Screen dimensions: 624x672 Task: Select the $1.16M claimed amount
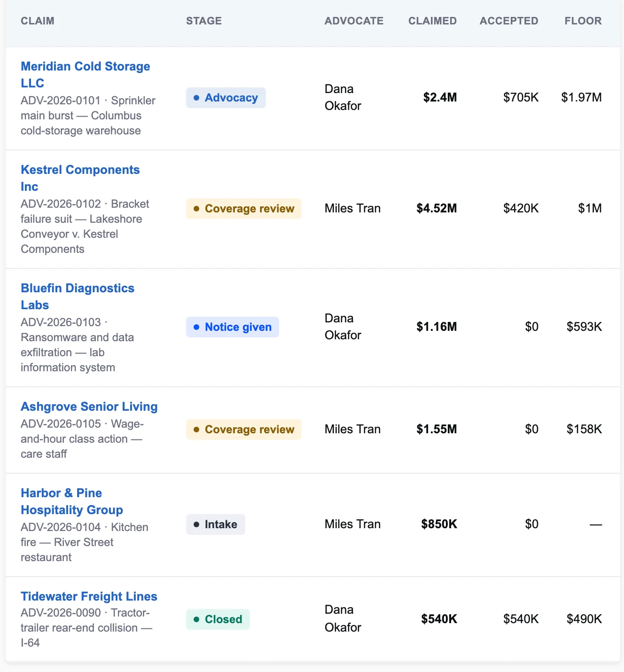437,327
